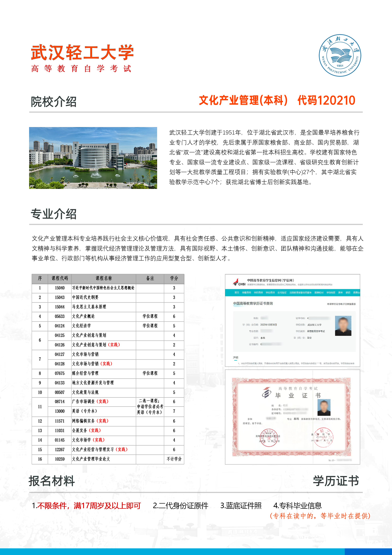Click the 申请学历证书电子注册备案表 link
This screenshot has width=392, height=555.
pyautogui.click(x=341, y=304)
